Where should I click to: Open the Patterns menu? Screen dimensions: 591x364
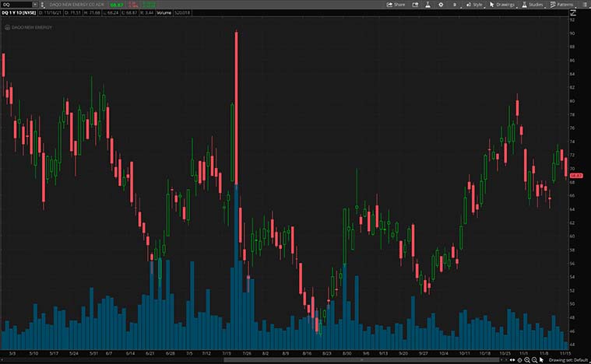pos(561,5)
